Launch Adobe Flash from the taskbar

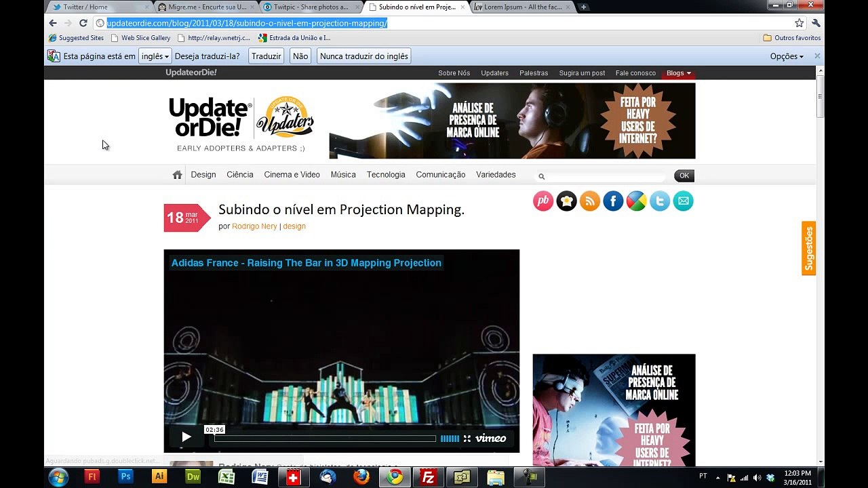[x=92, y=477]
